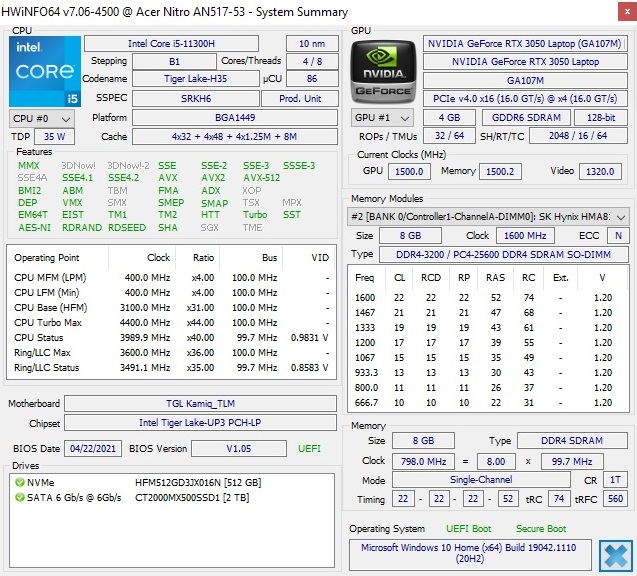Screen dimensions: 637x576
Task: Click the NVIDIA GeForce logo
Action: pos(382,71)
